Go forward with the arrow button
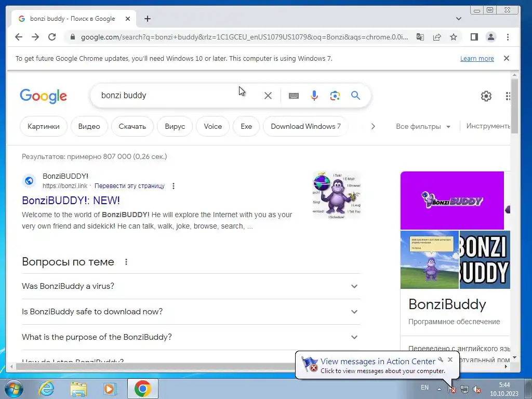The image size is (532, 399). click(x=35, y=37)
